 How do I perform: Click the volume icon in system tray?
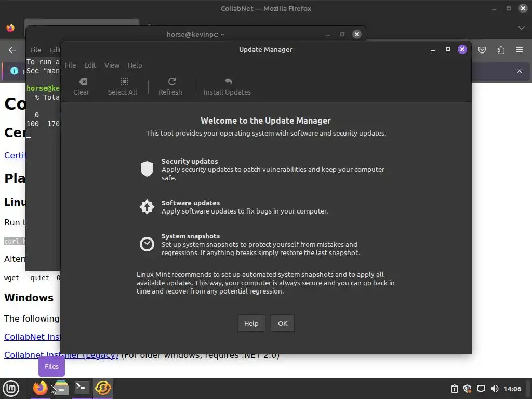[495, 389]
